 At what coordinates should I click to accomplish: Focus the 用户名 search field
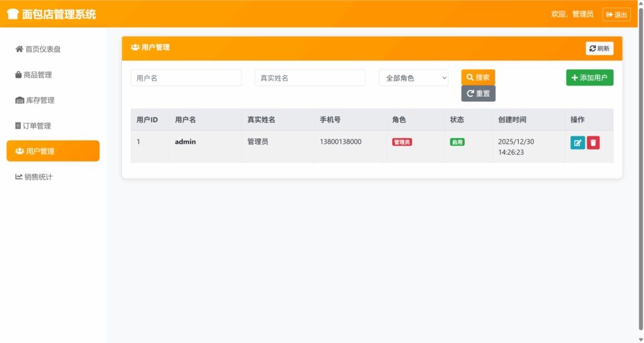point(186,78)
